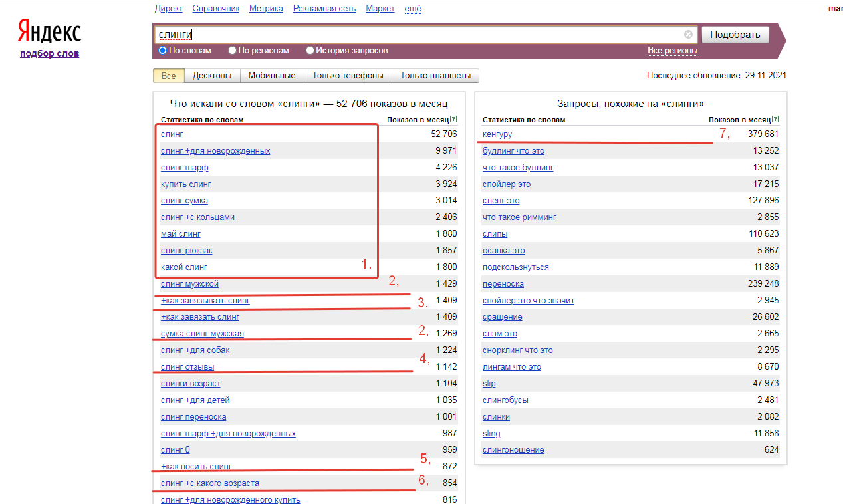Open 'переноска' similar query link
Screen dimensions: 843x504
[503, 284]
